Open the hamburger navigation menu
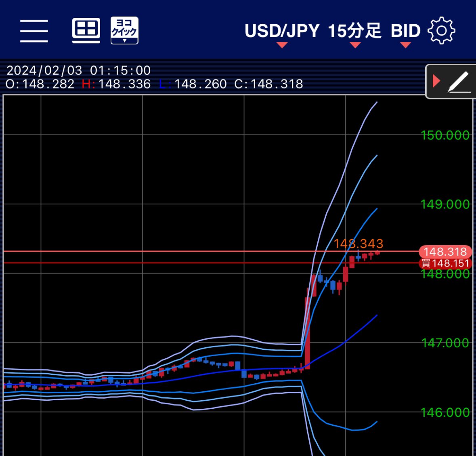The height and width of the screenshot is (456, 476). pyautogui.click(x=34, y=30)
